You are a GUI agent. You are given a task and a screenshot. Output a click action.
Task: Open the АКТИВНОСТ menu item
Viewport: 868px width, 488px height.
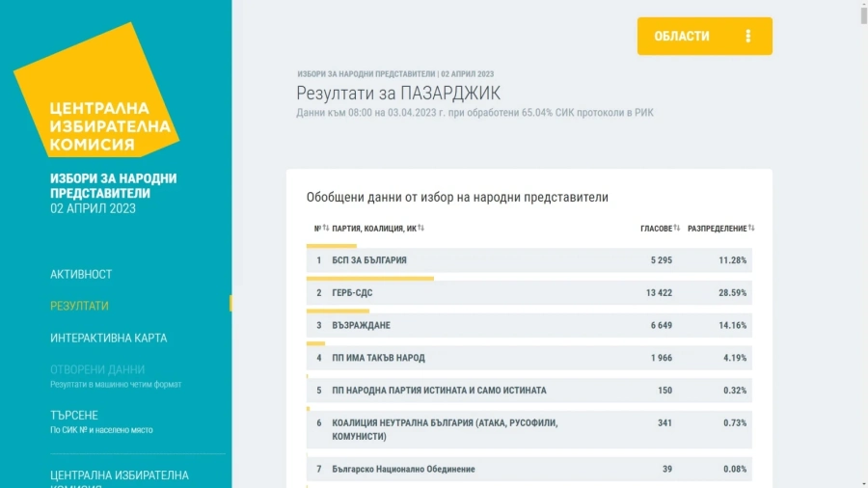pos(81,275)
